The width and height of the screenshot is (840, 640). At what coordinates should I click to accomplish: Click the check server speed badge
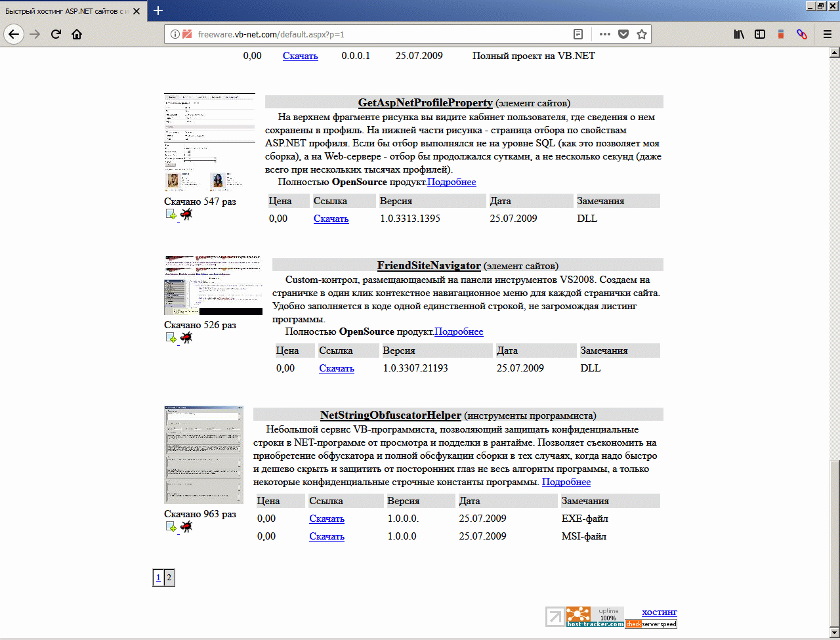[x=651, y=624]
